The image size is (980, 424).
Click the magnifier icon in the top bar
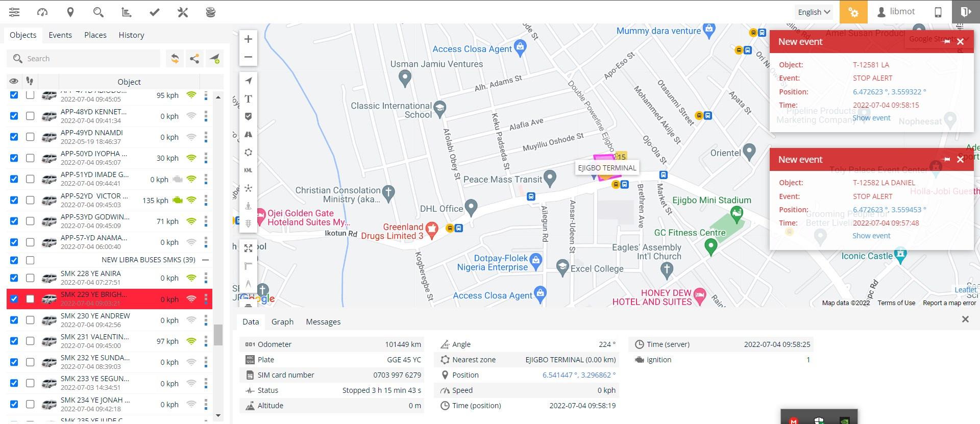tap(99, 12)
